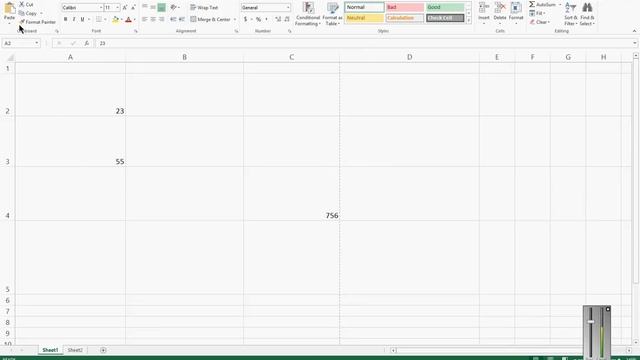
Task: Apply the Calculation cell style
Action: point(404,18)
